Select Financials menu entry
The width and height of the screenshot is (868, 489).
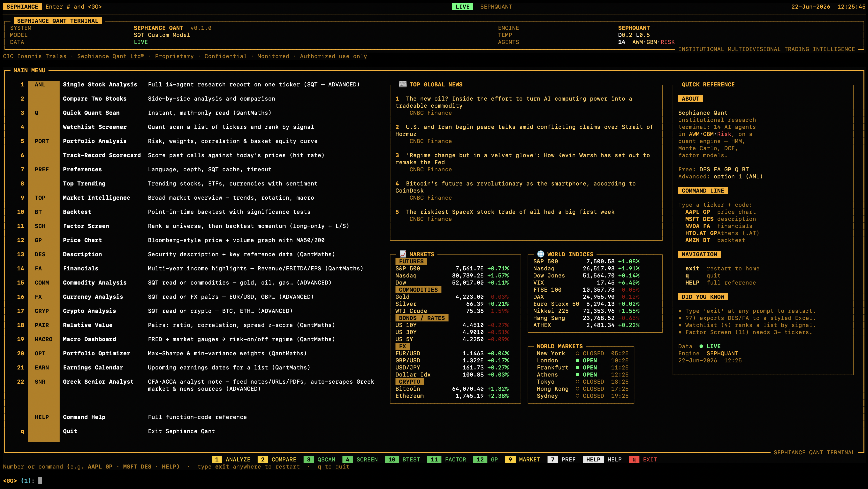click(81, 268)
